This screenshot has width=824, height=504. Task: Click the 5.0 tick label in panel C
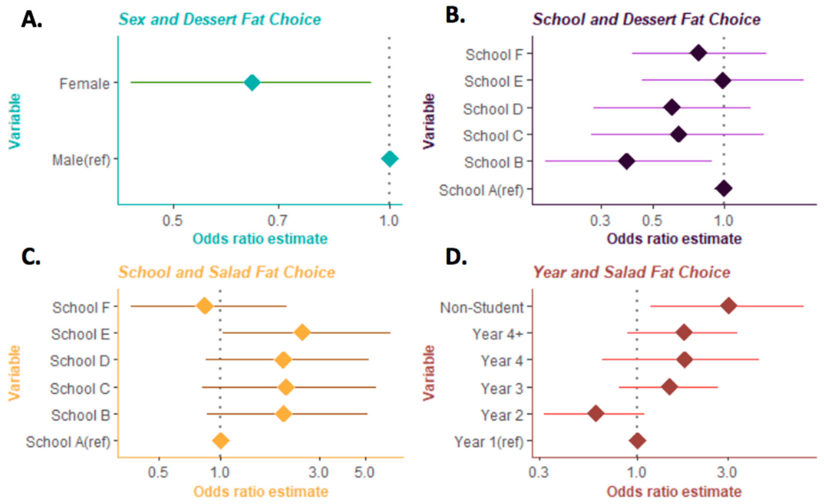[364, 473]
